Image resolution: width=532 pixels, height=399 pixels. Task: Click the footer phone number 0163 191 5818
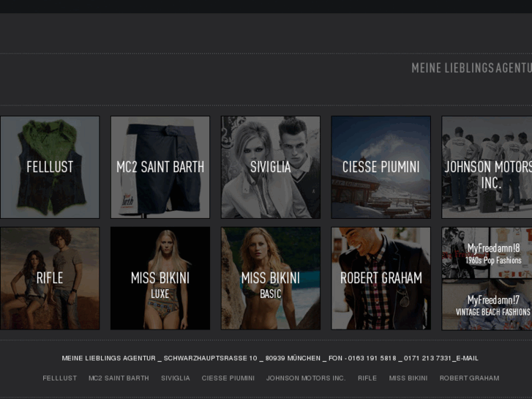pos(372,358)
